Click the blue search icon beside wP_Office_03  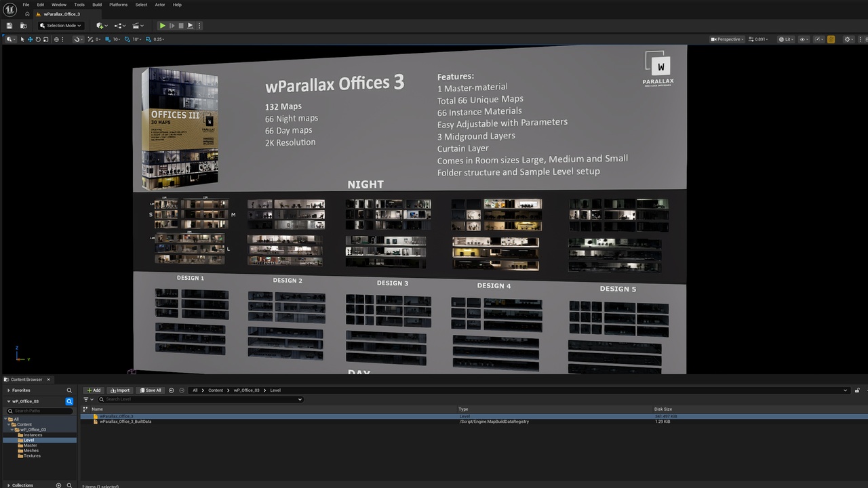69,401
